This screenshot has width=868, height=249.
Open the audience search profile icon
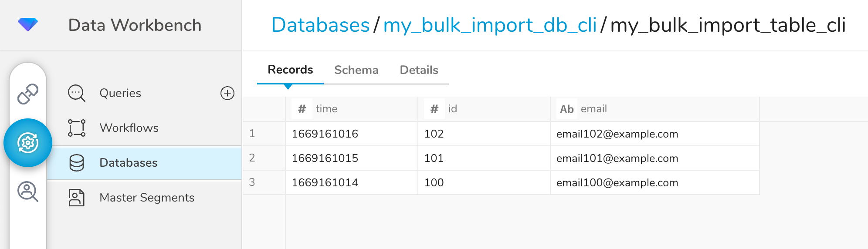(28, 192)
